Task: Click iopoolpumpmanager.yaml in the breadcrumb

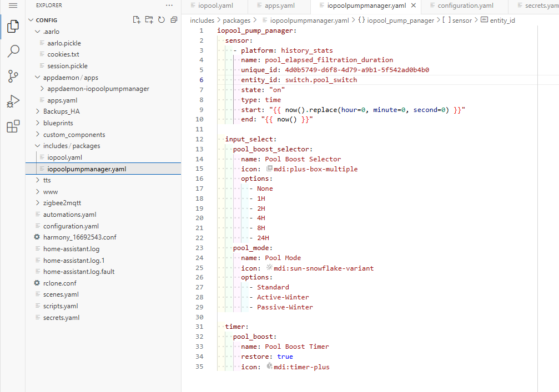Action: [x=309, y=21]
